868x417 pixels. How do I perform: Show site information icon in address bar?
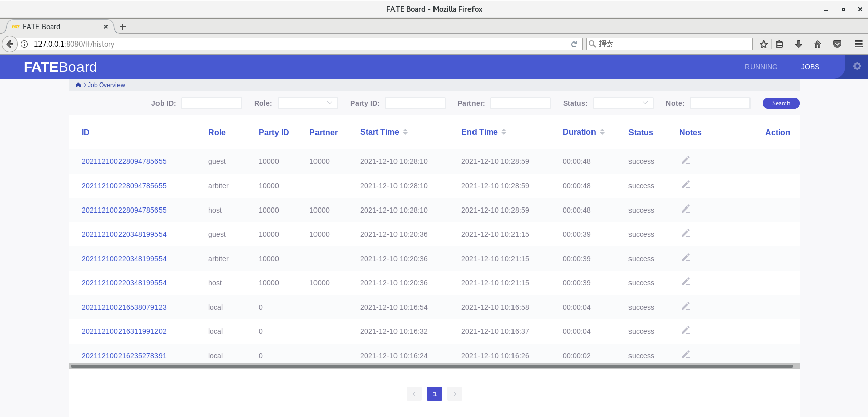[x=24, y=44]
